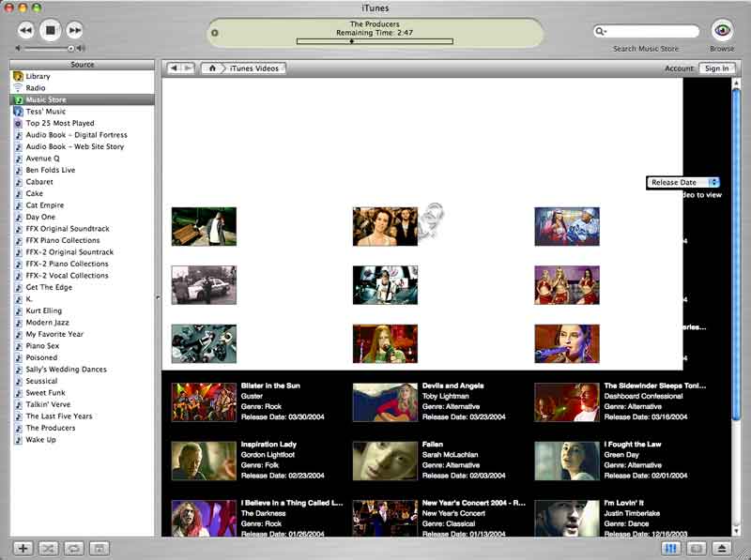This screenshot has width=751, height=560.
Task: Open the search magnifier options
Action: click(600, 32)
